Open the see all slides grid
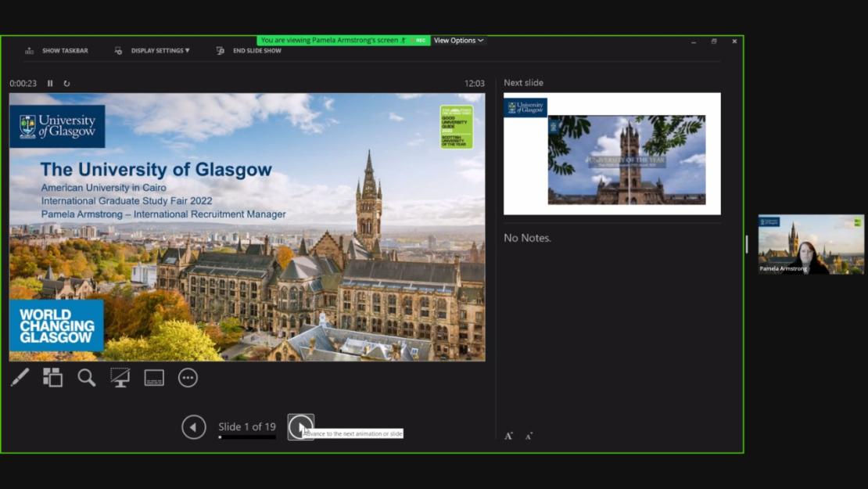Viewport: 868px width, 489px height. pyautogui.click(x=52, y=378)
